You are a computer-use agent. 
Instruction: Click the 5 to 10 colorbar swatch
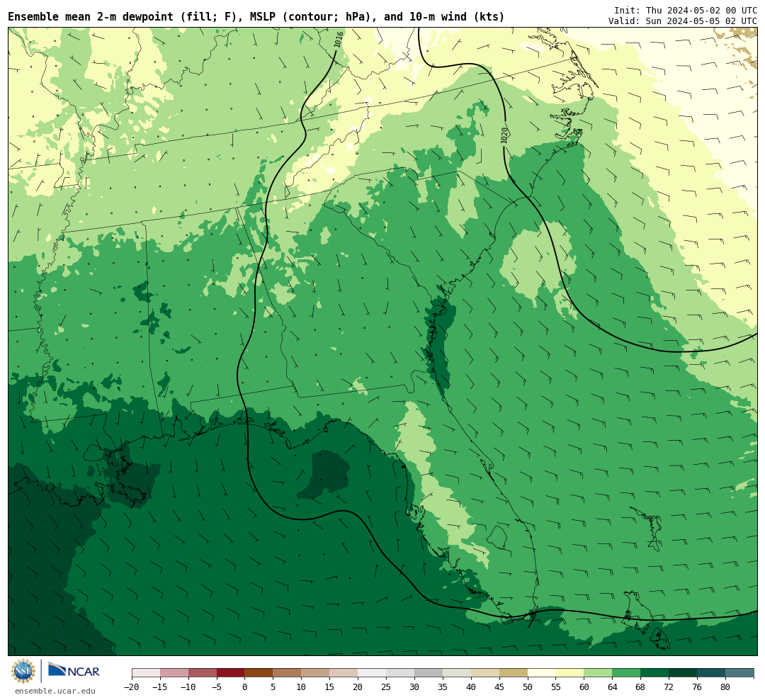288,673
